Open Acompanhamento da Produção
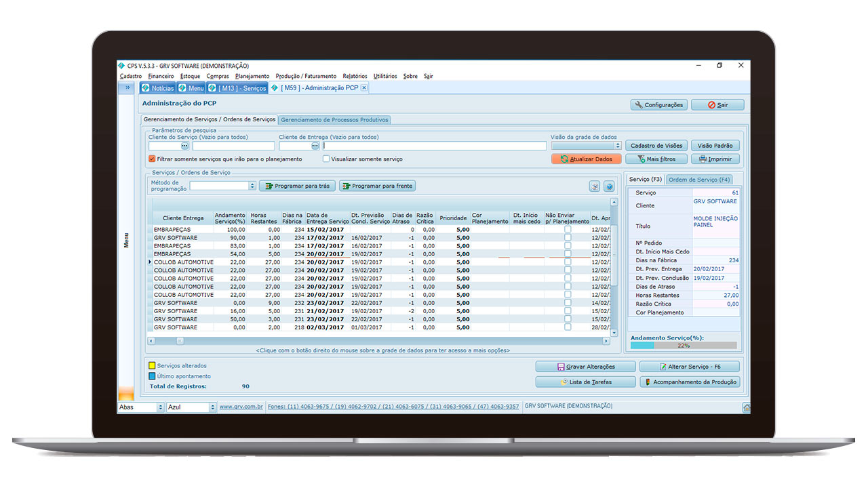This screenshot has height=488, width=868. click(x=689, y=382)
